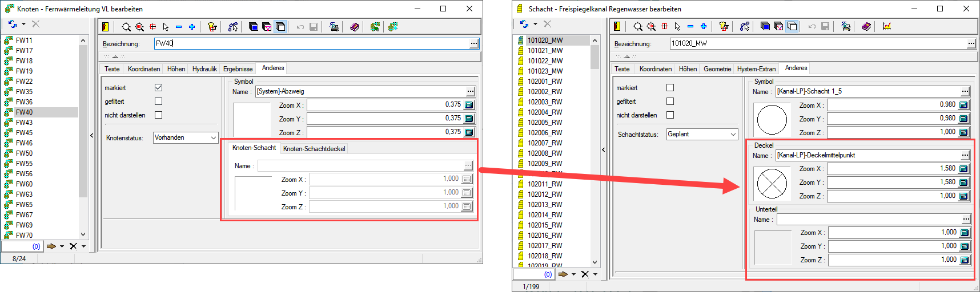
Task: Open calculator for Deckel Zoom X value
Action: [x=964, y=169]
